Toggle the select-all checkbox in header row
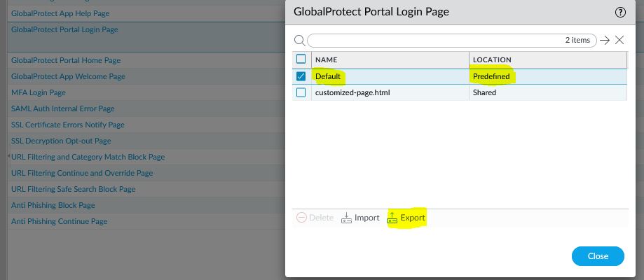 coord(301,59)
